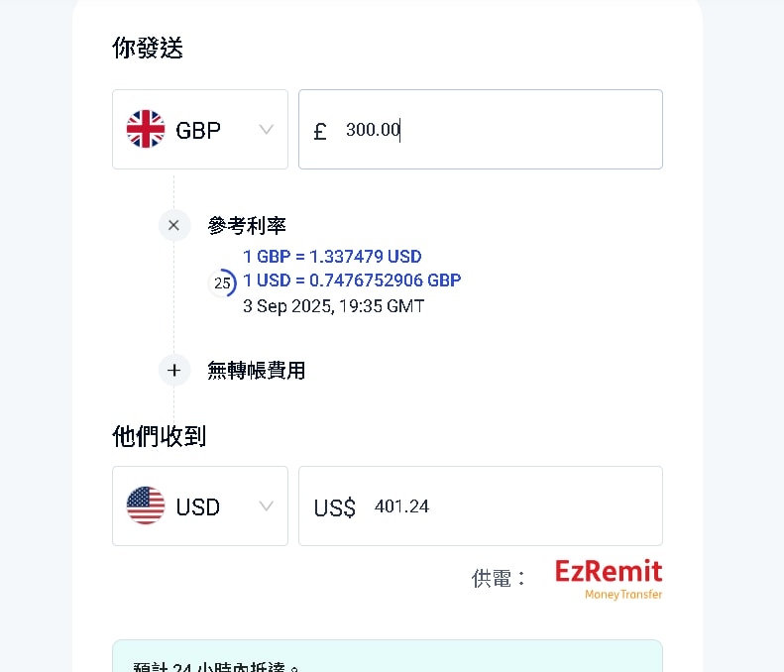This screenshot has width=784, height=672.
Task: Click the 1 USD = 0.7476752906 GBP rate
Action: pos(352,280)
